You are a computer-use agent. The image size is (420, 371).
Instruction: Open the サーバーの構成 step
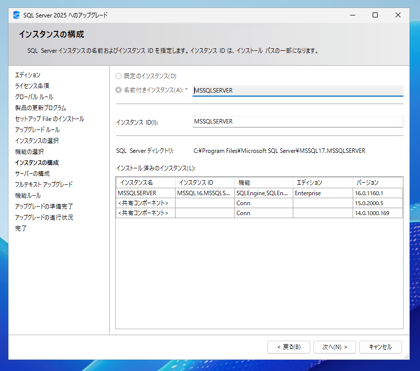click(x=32, y=174)
